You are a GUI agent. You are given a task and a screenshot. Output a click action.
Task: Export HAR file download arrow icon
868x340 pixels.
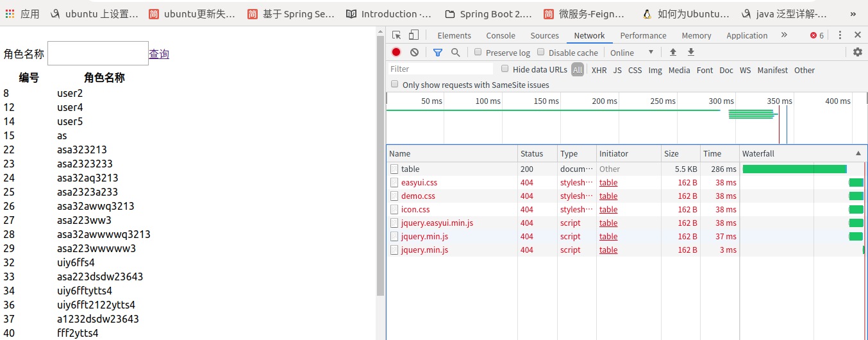click(691, 53)
